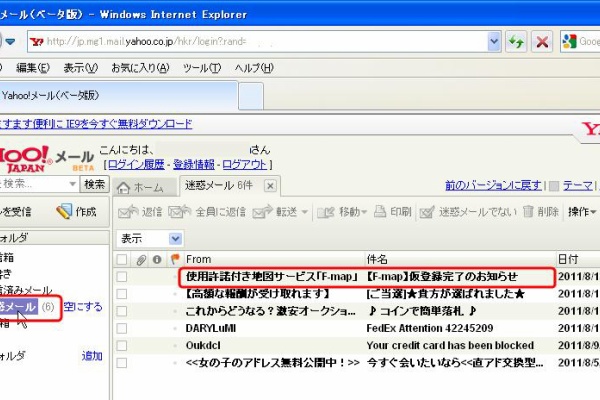Check the box for the credit card blocked row
Image resolution: width=600 pixels, height=400 pixels.
coord(122,346)
